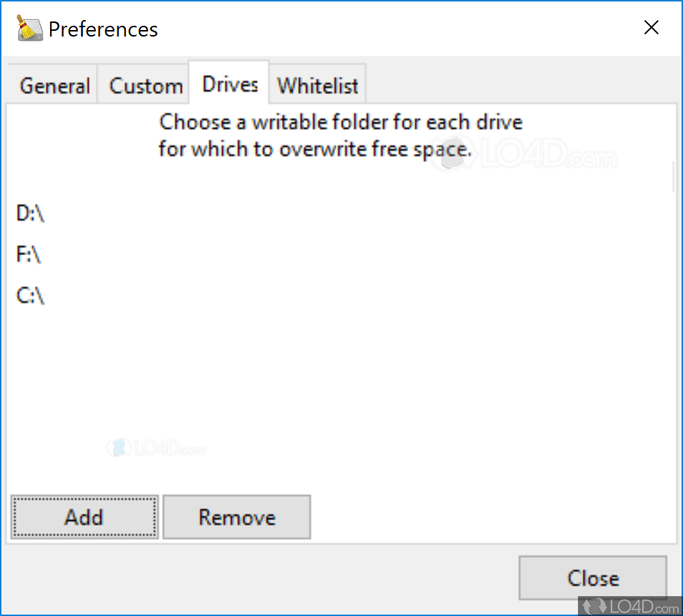Click the Remove button
This screenshot has width=683, height=616.
click(x=236, y=517)
